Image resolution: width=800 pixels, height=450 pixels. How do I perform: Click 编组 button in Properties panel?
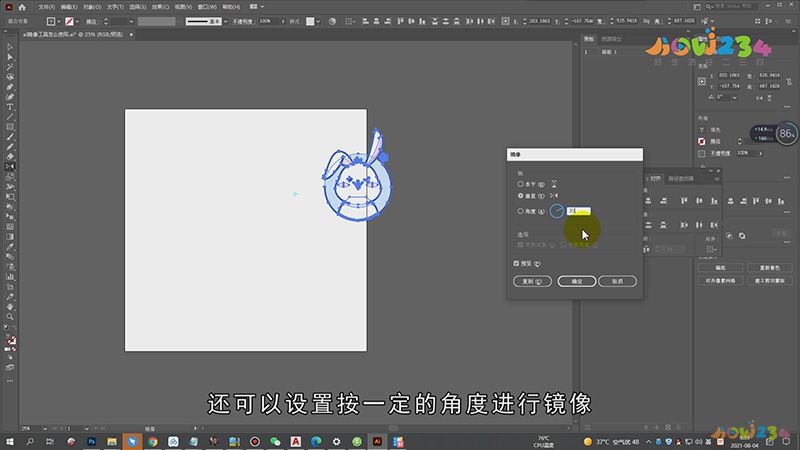tap(720, 268)
